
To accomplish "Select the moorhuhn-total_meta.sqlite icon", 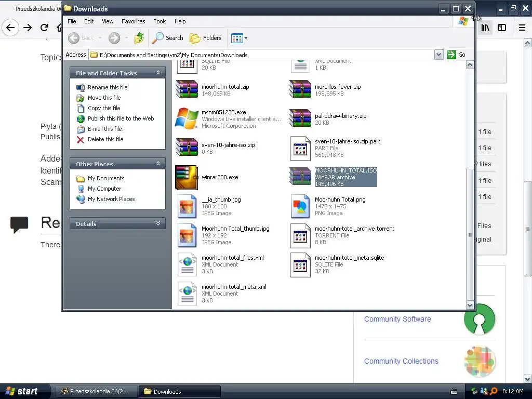I will coord(300,264).
